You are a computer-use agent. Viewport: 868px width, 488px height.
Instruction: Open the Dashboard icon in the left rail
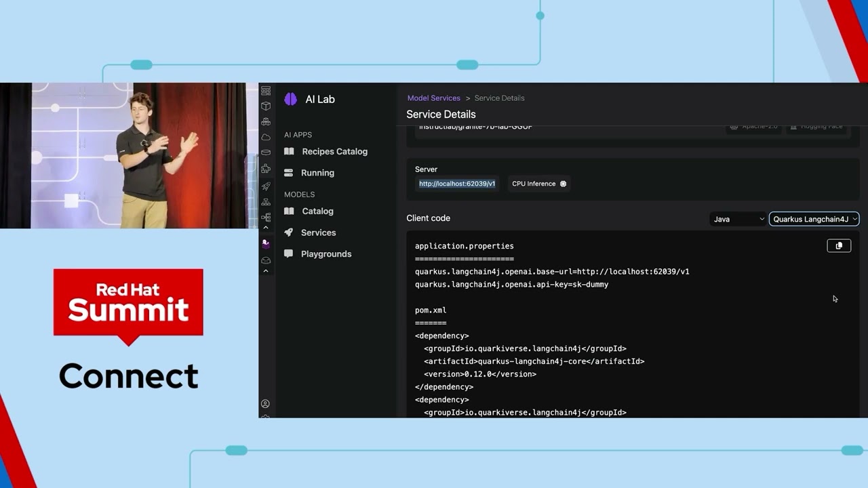tap(266, 91)
